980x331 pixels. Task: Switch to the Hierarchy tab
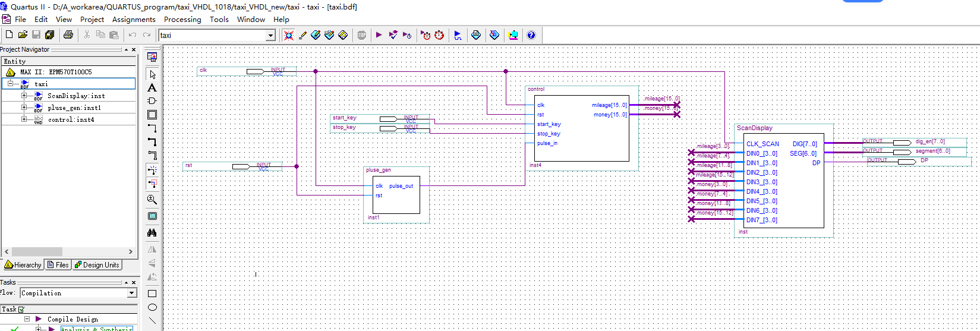[23, 265]
